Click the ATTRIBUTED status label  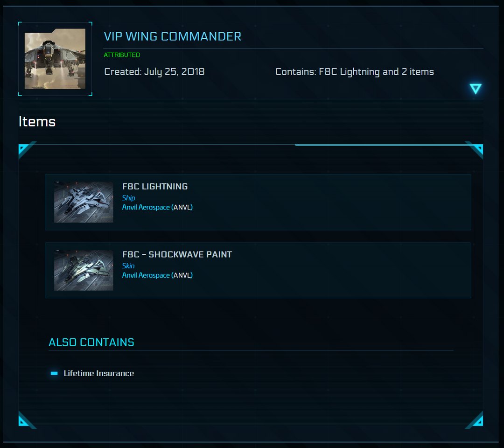point(122,55)
